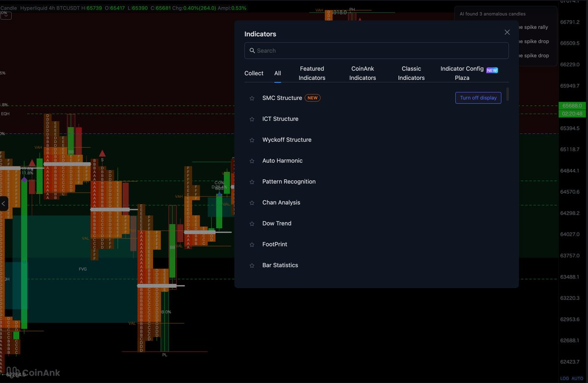The width and height of the screenshot is (588, 383).
Task: Switch to Featured Indicators tab
Action: click(312, 73)
